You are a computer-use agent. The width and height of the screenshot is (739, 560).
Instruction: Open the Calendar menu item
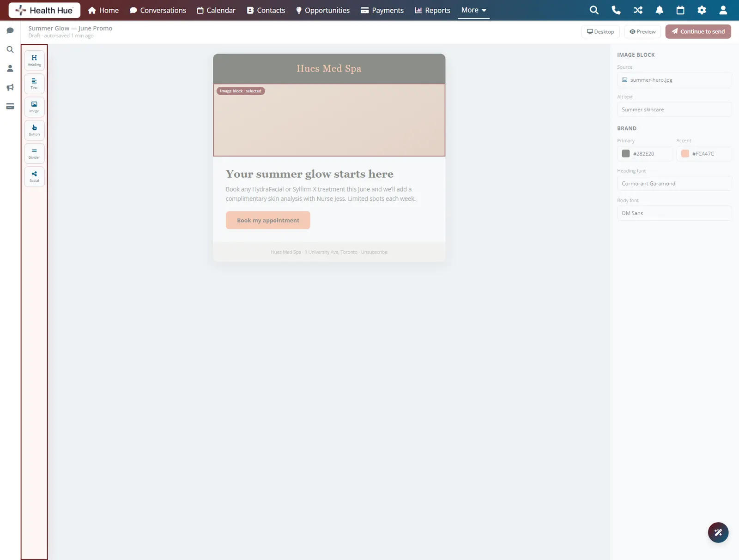[216, 10]
